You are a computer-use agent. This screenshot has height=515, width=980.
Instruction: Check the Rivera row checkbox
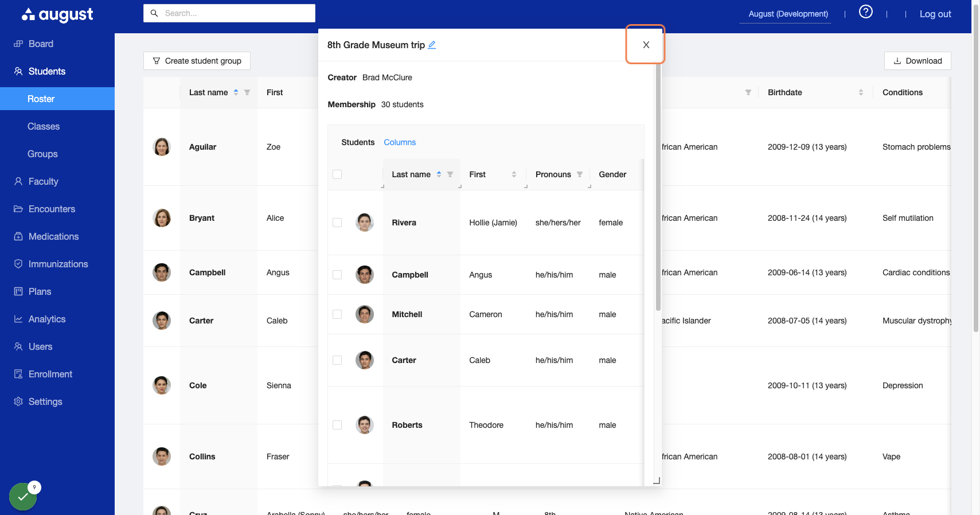coord(337,223)
